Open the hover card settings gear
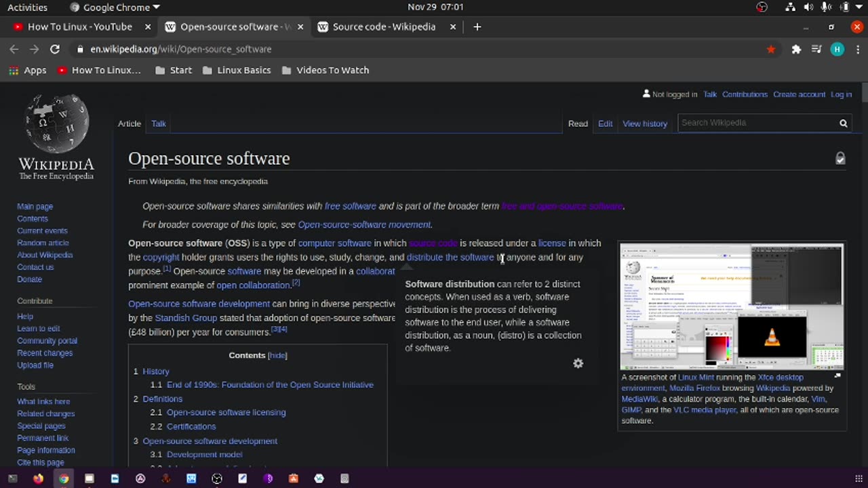 (x=578, y=363)
